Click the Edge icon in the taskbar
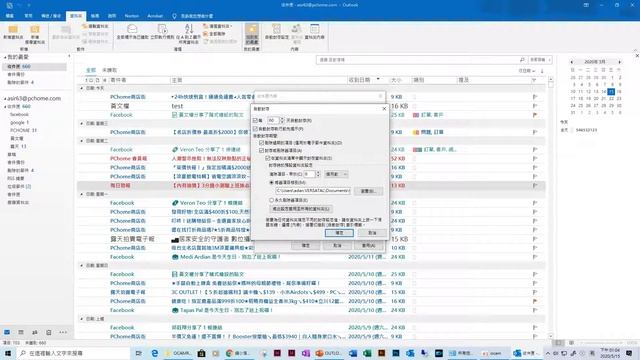The image size is (640, 360). 155,353
